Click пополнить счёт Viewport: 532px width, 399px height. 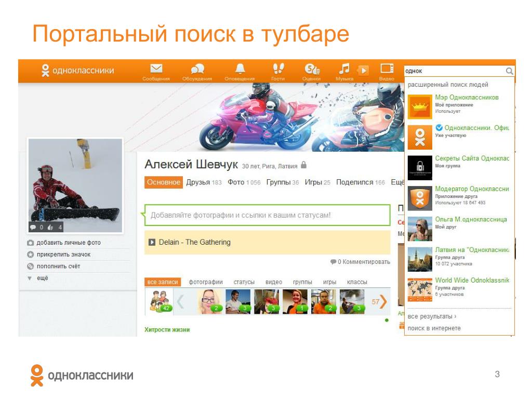[58, 267]
